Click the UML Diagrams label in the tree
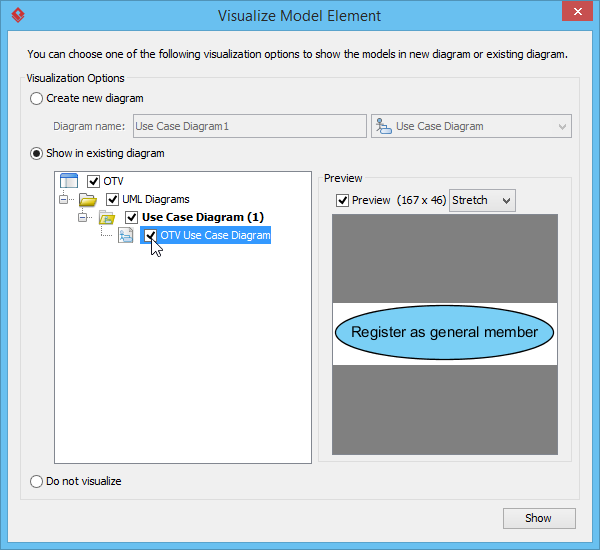The image size is (600, 550). click(x=156, y=199)
